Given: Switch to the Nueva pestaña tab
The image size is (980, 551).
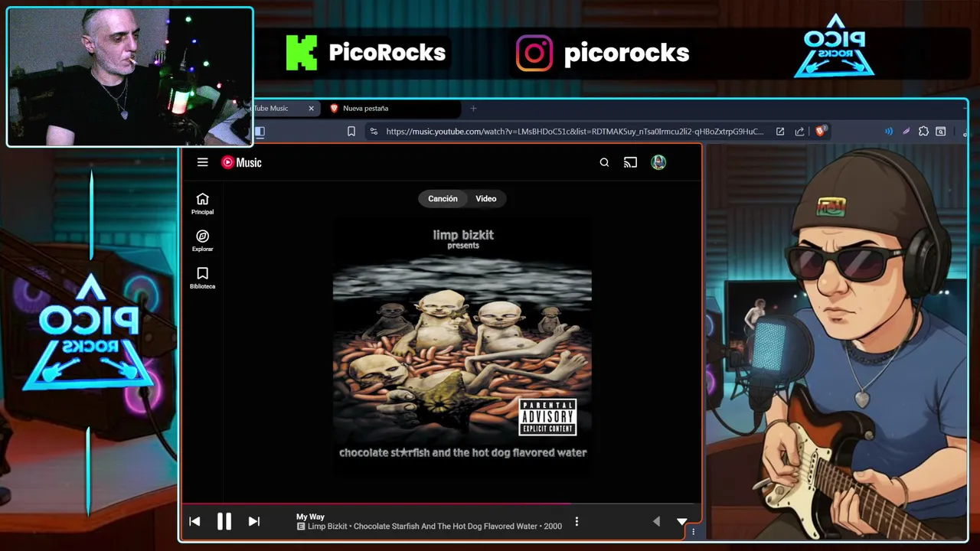Looking at the screenshot, I should pos(395,109).
